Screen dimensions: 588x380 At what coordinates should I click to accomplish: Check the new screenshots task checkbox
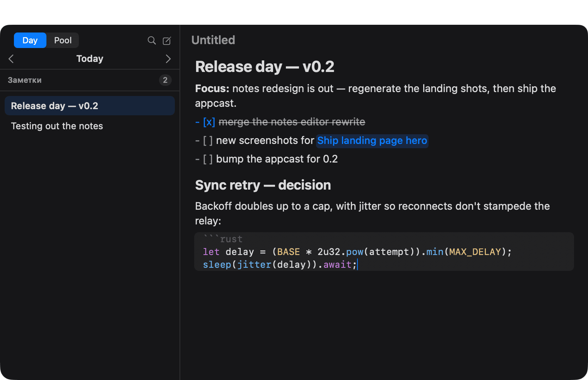coord(208,140)
